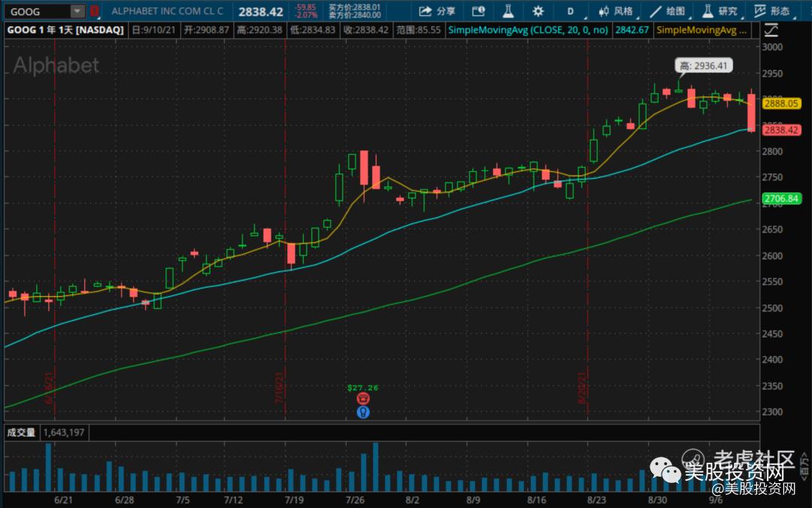Image resolution: width=812 pixels, height=508 pixels.
Task: Click the 高:2920.38 high price field
Action: [x=259, y=30]
